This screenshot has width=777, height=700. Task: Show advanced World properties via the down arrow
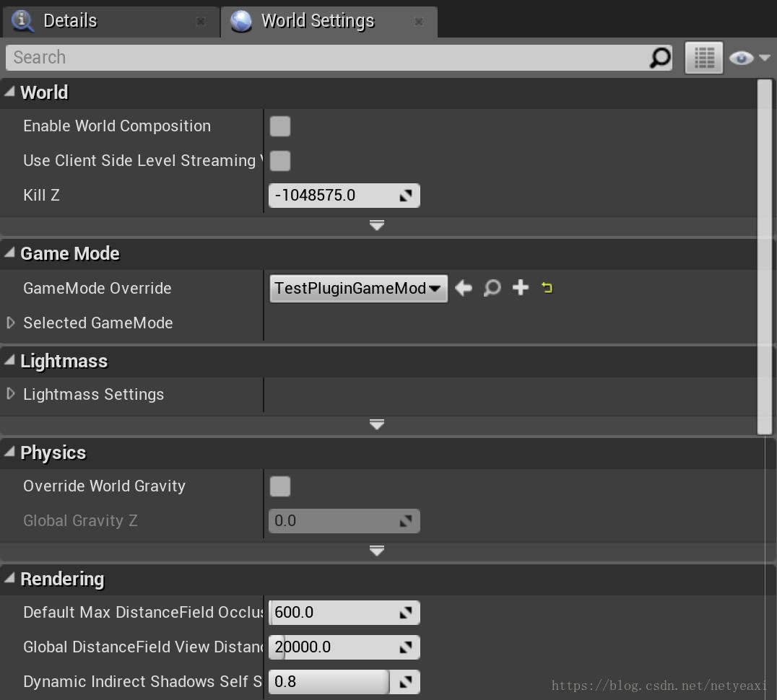(376, 225)
